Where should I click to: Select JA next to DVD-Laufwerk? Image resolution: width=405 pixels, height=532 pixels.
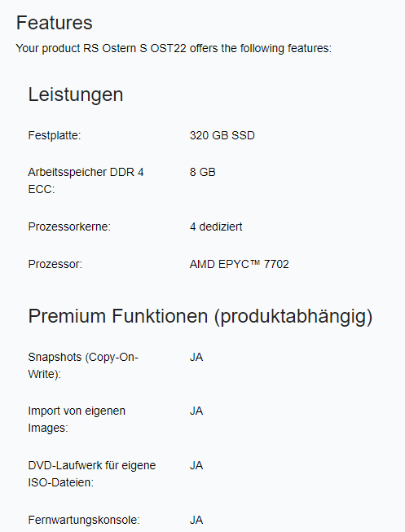click(x=196, y=465)
